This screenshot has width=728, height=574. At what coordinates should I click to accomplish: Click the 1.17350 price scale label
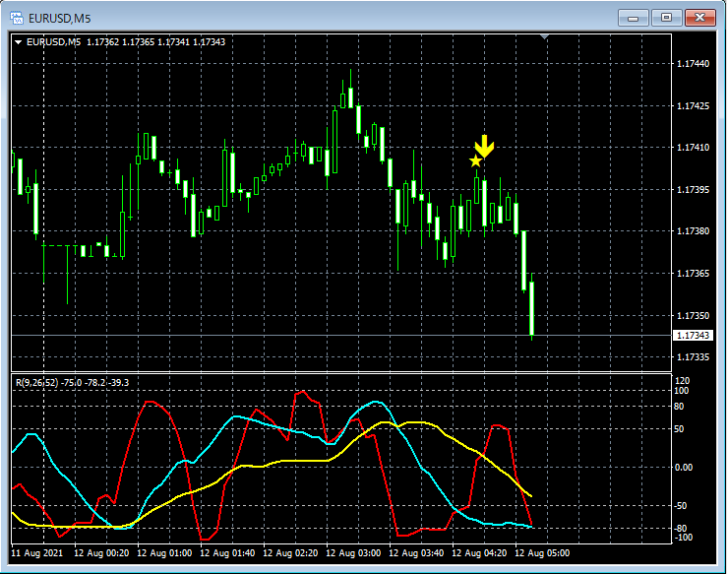click(x=694, y=316)
